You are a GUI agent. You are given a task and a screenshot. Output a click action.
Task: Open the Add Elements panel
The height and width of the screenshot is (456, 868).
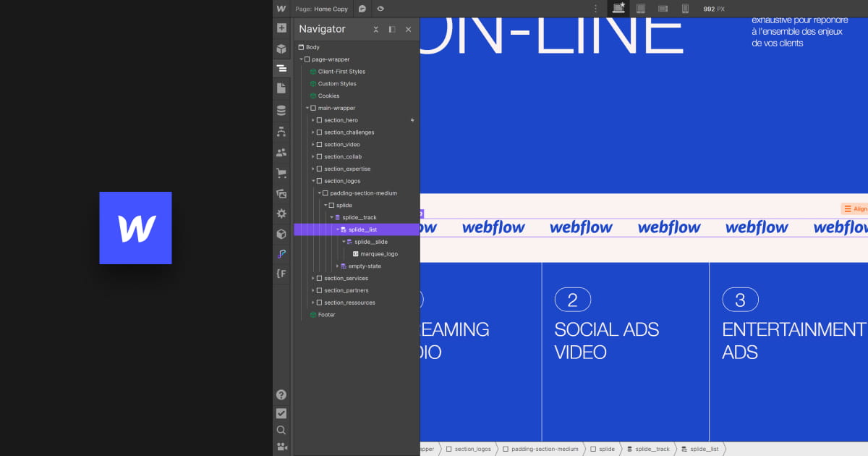coord(281,28)
